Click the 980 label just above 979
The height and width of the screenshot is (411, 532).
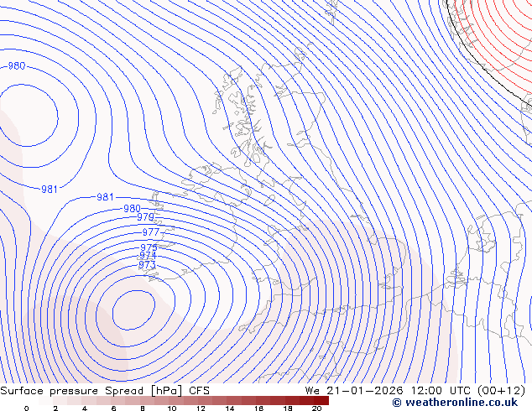point(132,208)
